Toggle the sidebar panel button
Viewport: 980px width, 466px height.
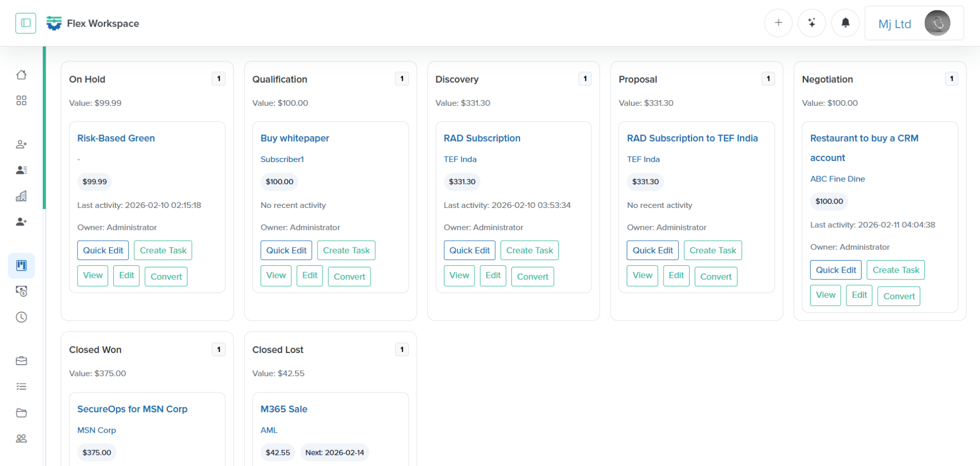[x=26, y=23]
